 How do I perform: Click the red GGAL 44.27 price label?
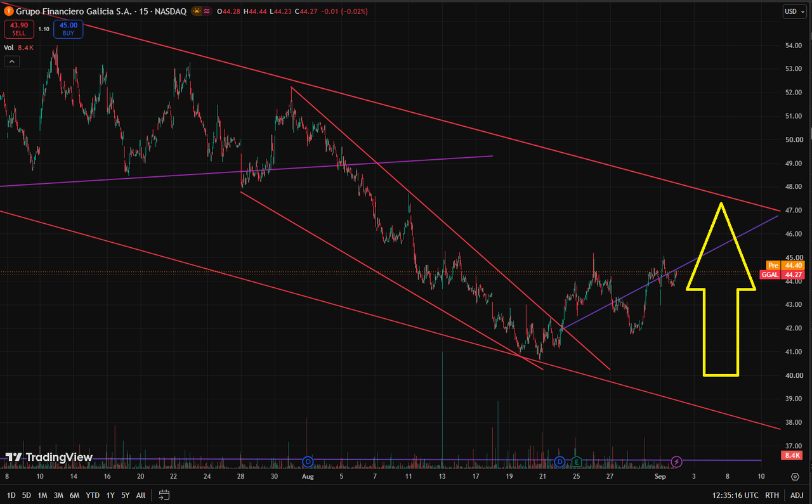782,275
